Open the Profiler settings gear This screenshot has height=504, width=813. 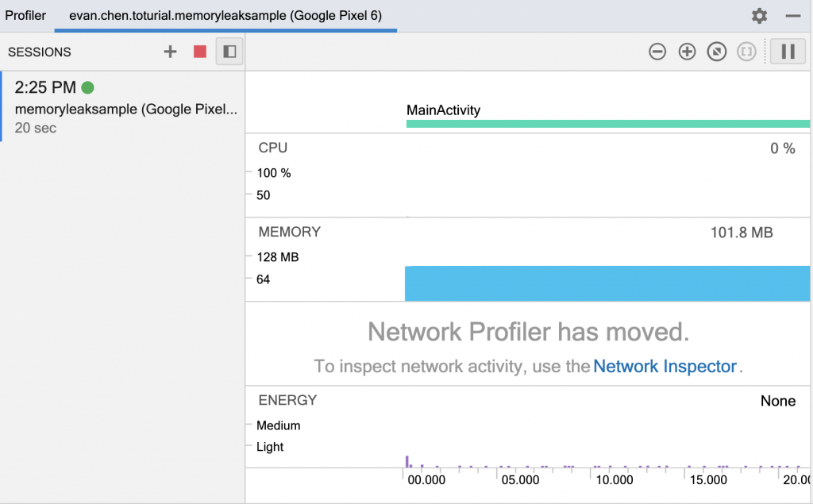(x=760, y=16)
